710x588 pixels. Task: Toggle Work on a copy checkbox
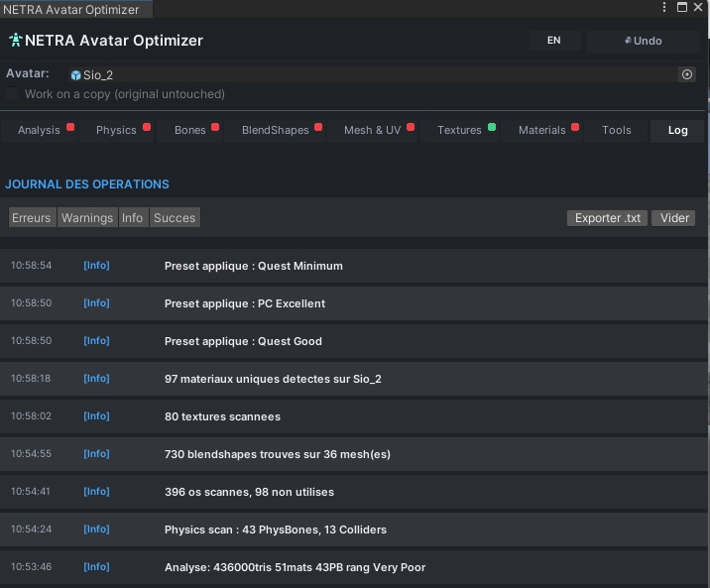click(x=12, y=93)
